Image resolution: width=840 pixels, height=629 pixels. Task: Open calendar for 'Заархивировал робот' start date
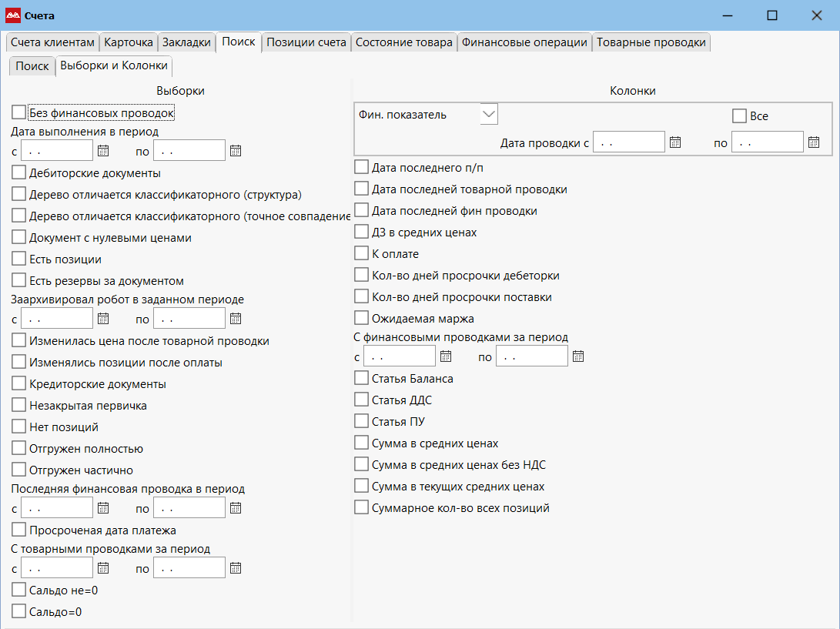click(x=103, y=319)
